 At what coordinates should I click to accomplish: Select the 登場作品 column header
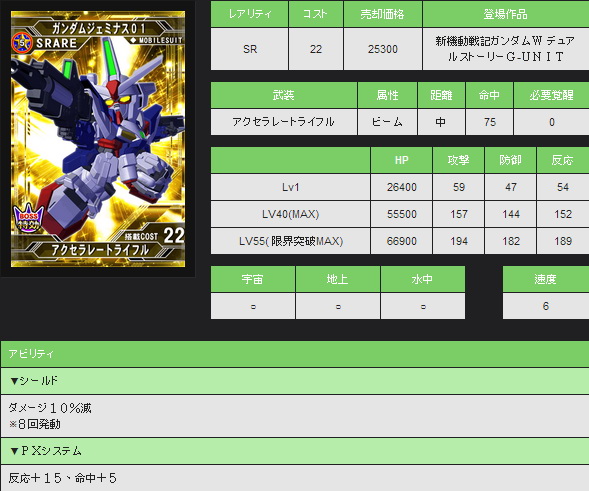click(x=506, y=14)
